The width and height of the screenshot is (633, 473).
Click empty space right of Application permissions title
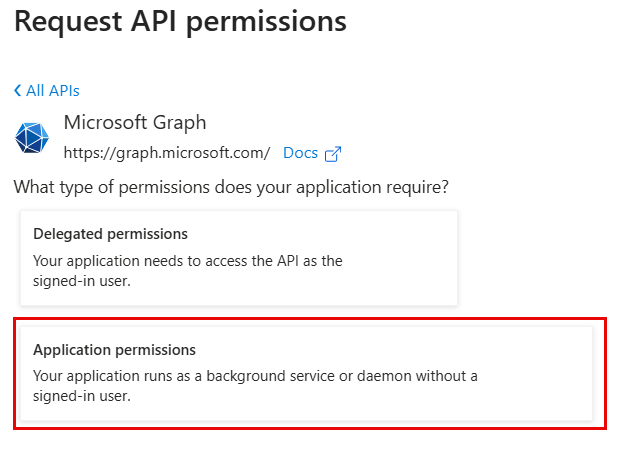point(400,350)
